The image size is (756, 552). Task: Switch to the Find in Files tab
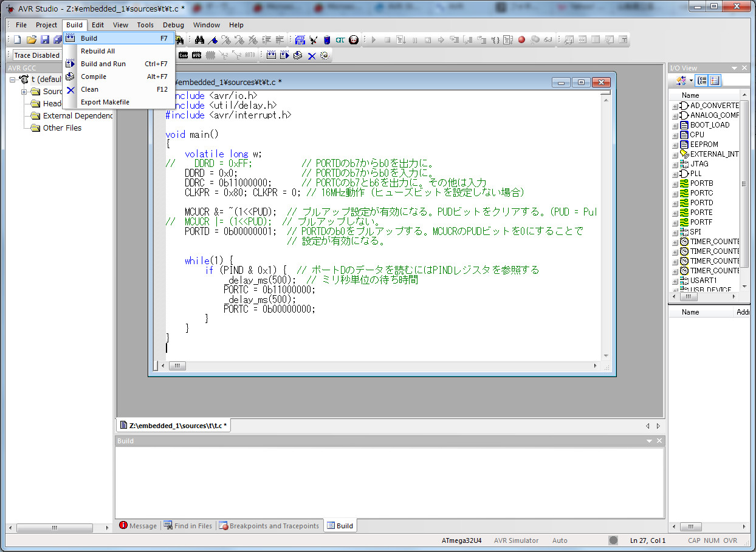click(x=187, y=526)
